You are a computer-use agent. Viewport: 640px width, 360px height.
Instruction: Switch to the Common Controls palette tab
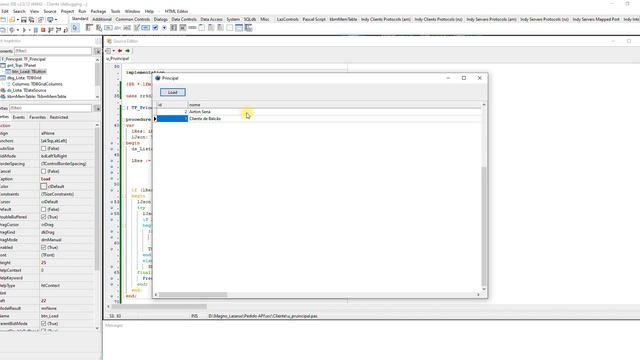pos(133,19)
